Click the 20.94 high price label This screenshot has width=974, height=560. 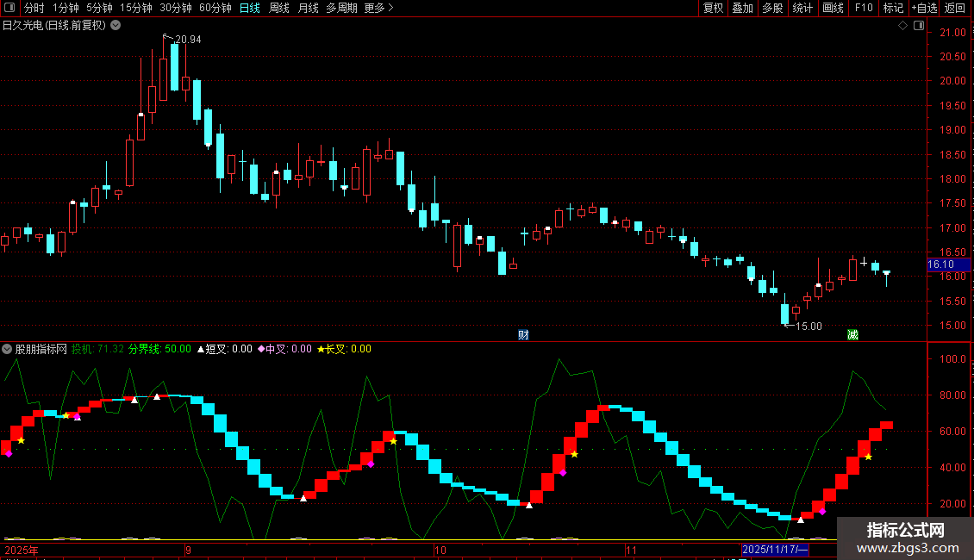coord(188,39)
